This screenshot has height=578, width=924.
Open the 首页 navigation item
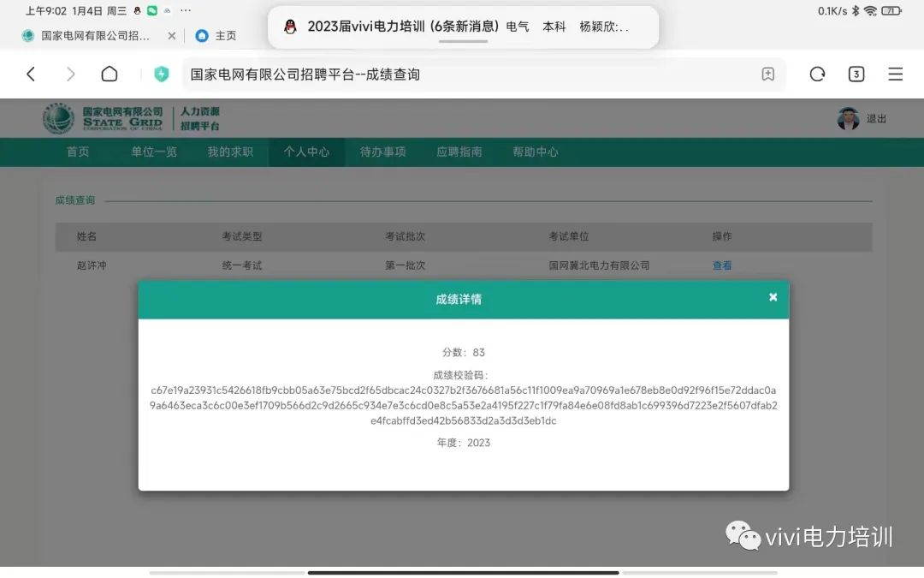78,152
